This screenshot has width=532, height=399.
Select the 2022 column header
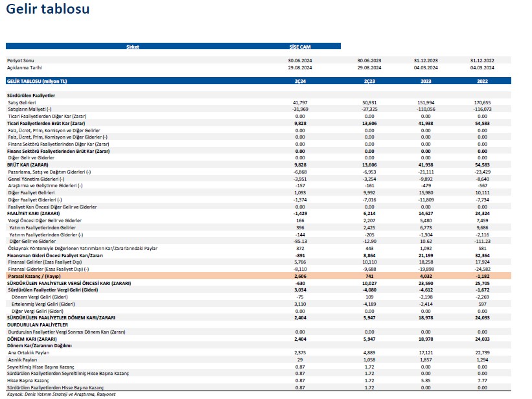[482, 81]
